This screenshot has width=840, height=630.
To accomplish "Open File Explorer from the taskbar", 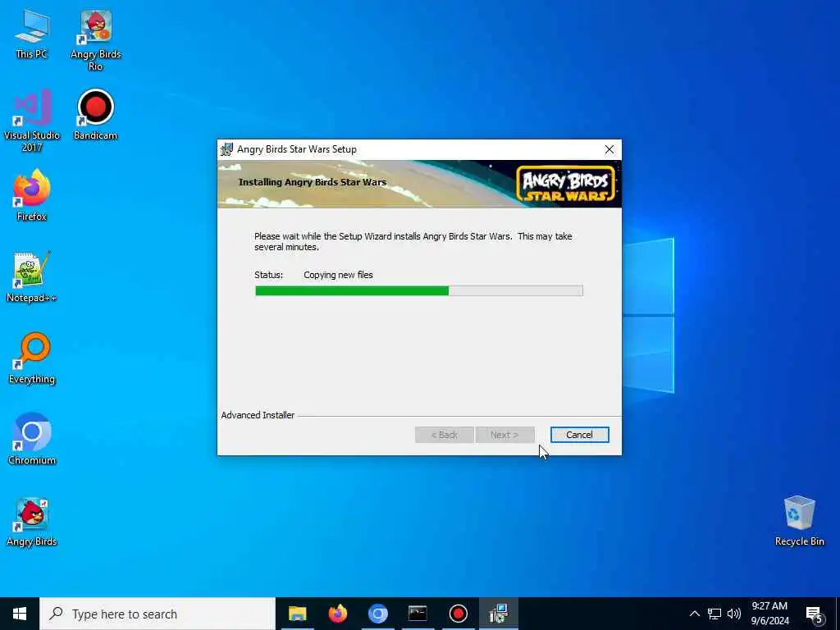I will click(x=297, y=614).
